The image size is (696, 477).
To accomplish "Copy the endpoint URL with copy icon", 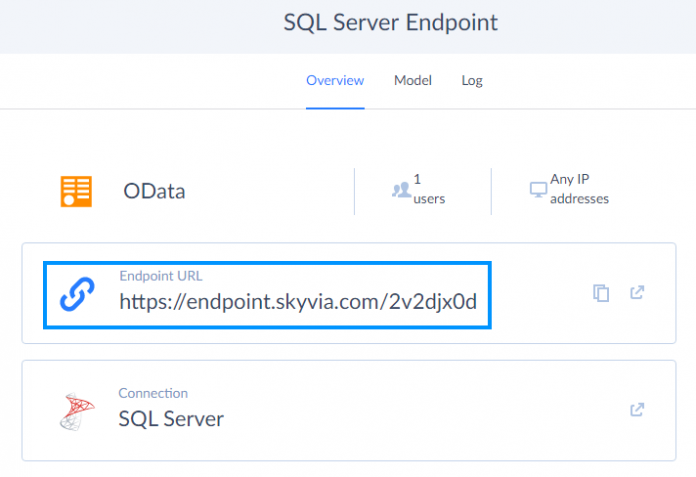I will [600, 293].
